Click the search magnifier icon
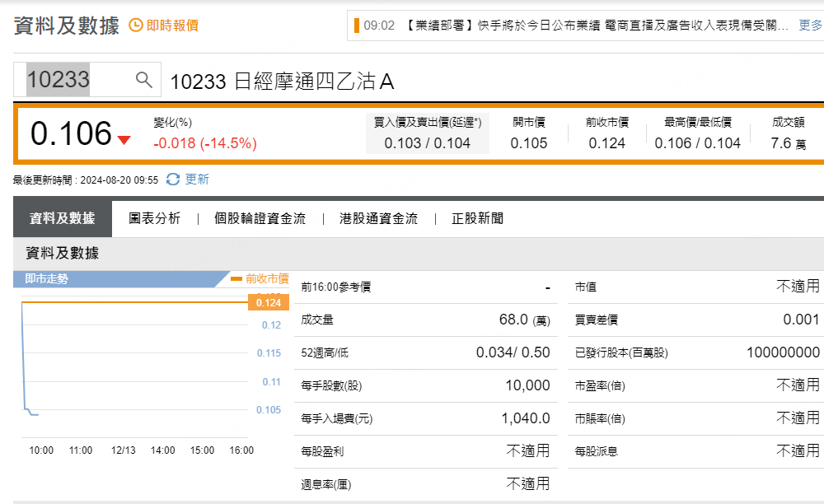This screenshot has width=824, height=504. [x=144, y=80]
